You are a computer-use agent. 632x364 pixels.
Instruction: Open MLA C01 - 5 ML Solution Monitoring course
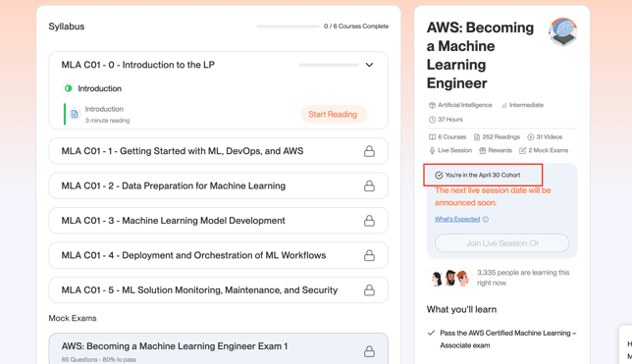coord(219,289)
